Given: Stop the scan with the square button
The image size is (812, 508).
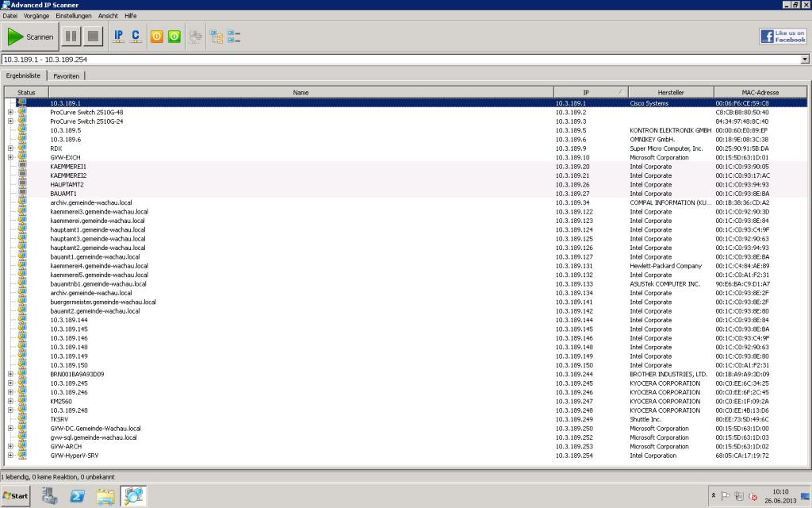Looking at the screenshot, I should pyautogui.click(x=94, y=37).
